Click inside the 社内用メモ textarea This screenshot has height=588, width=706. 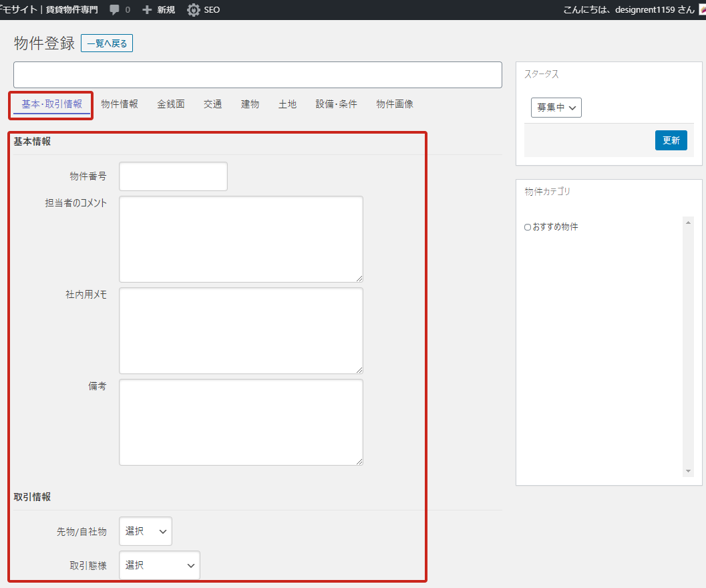(240, 331)
